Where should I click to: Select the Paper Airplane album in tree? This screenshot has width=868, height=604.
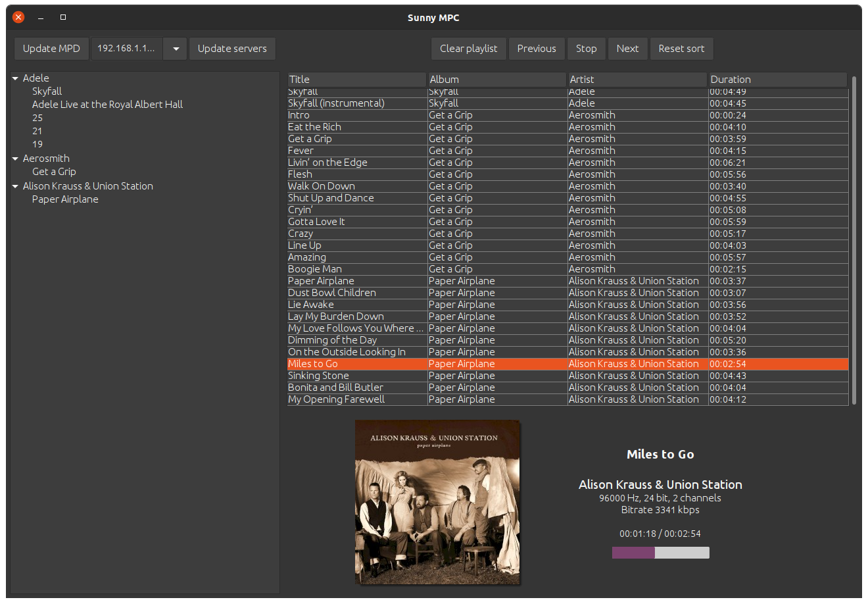[65, 199]
